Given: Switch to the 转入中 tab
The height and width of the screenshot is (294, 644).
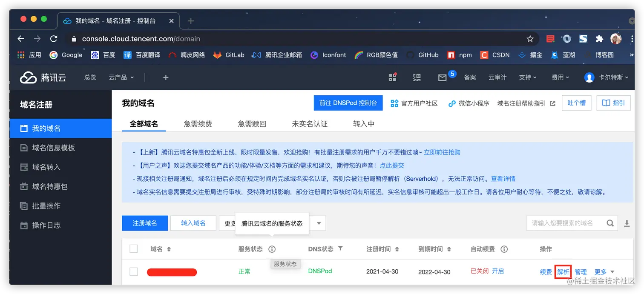Looking at the screenshot, I should [x=364, y=124].
